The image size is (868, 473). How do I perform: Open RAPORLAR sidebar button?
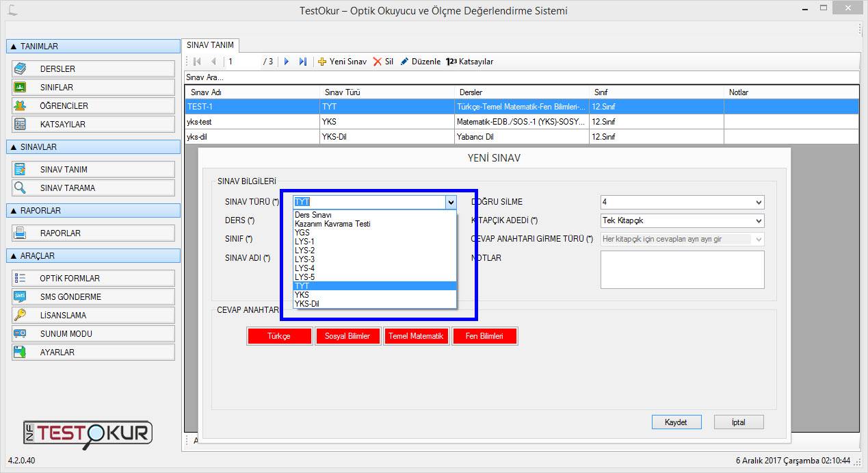pyautogui.click(x=93, y=233)
